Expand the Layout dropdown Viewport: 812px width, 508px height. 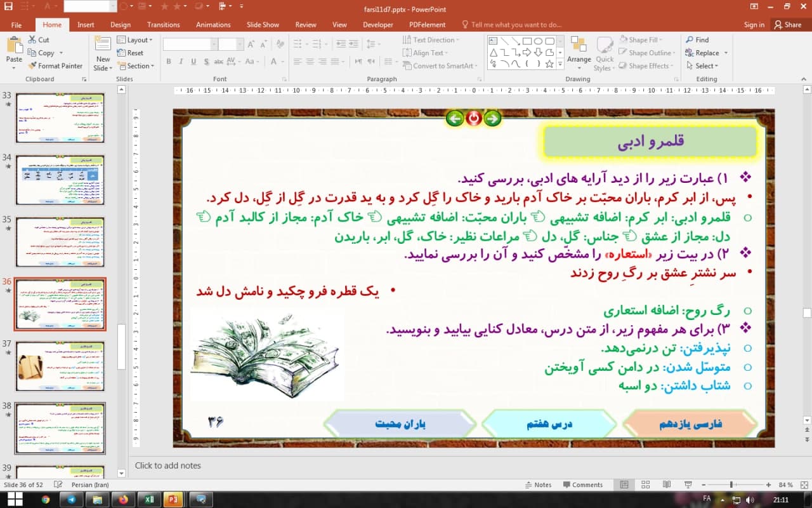coord(136,40)
